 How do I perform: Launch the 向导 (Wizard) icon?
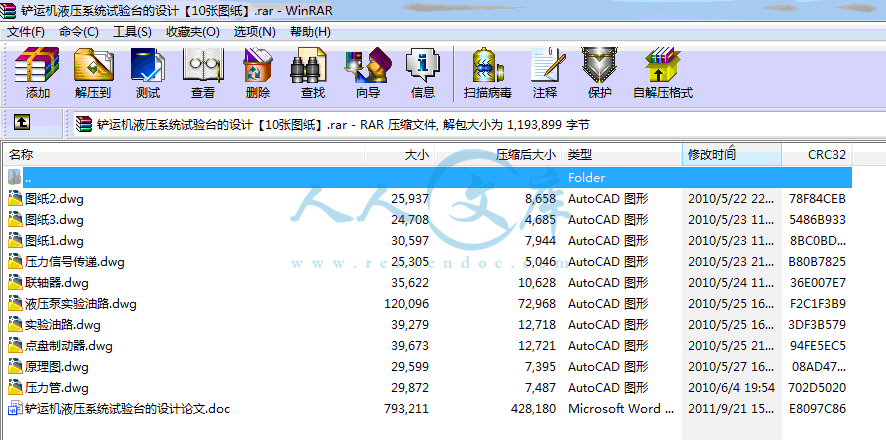coord(368,64)
